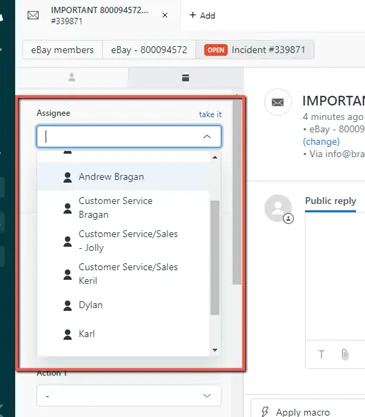
Task: Select the Public reply tab
Action: tap(330, 201)
